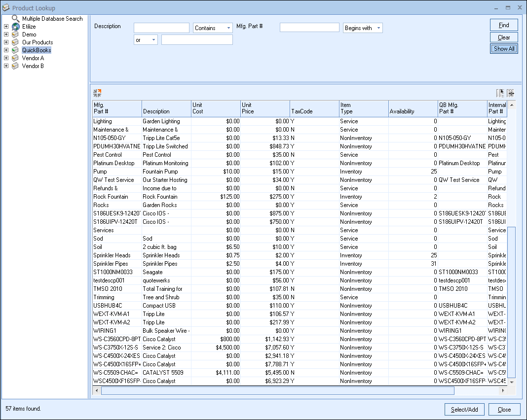The image size is (527, 420).
Task: Focus the Mfg. Part # search field
Action: click(309, 28)
